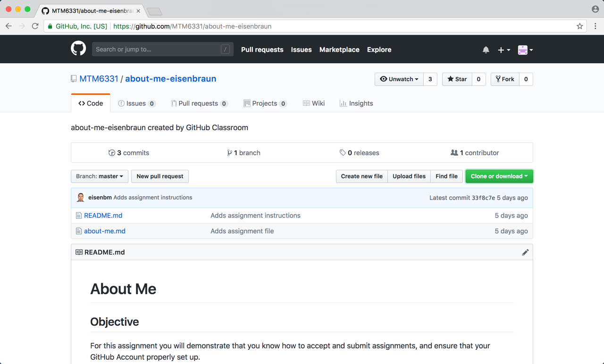Click New pull request button
Image resolution: width=604 pixels, height=364 pixels.
click(160, 176)
